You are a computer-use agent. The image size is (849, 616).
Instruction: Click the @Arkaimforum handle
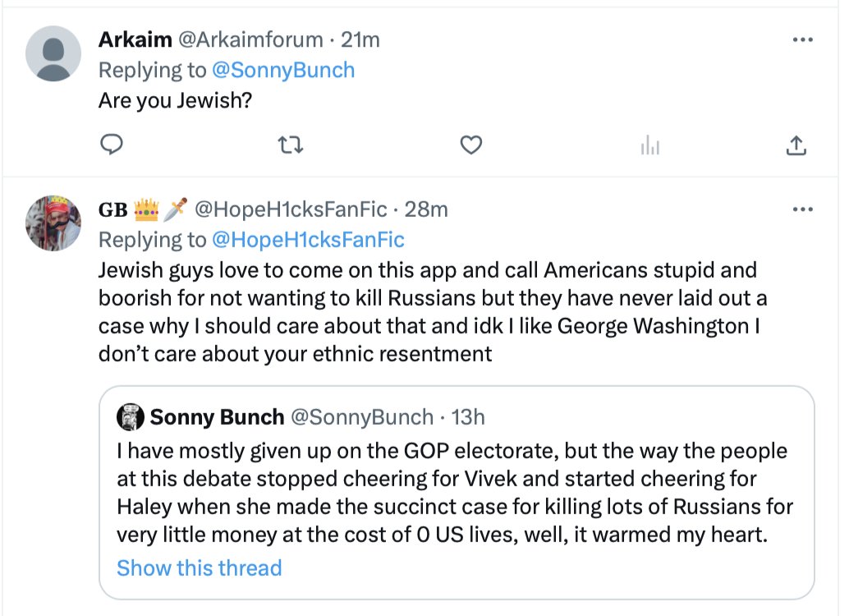[246, 39]
